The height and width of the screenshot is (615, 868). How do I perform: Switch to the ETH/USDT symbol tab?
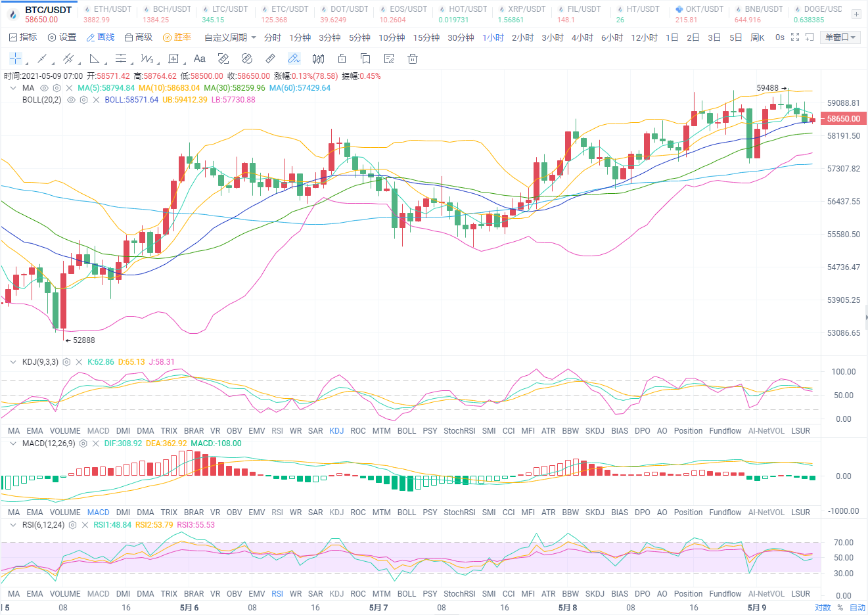point(107,14)
